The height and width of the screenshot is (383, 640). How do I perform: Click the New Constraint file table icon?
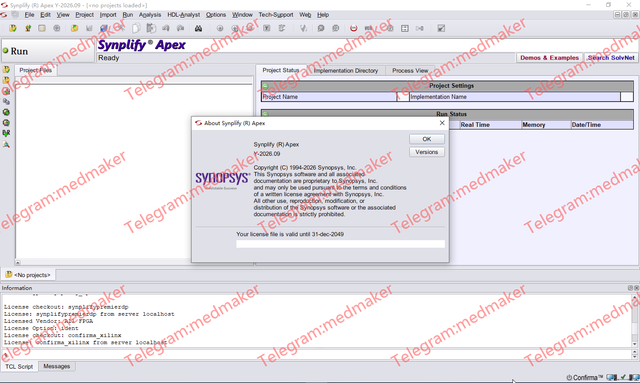click(42, 28)
